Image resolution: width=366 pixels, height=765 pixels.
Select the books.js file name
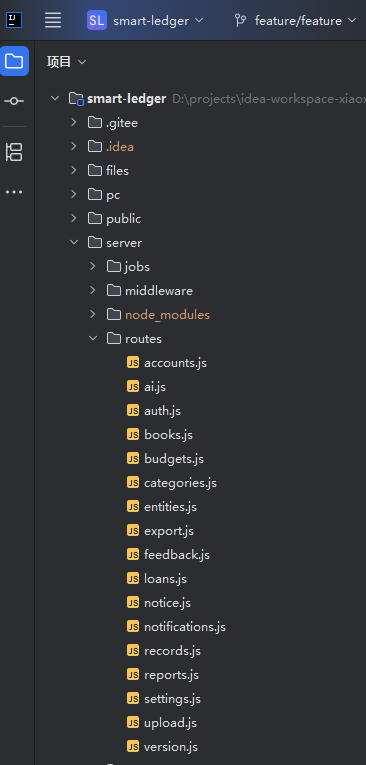click(168, 435)
